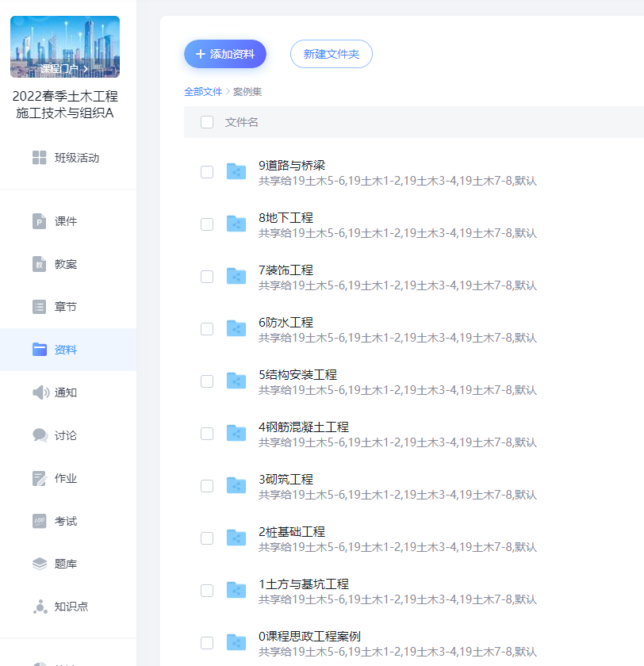Open the 通知 notification speaker icon
The height and width of the screenshot is (666, 644).
coord(40,392)
